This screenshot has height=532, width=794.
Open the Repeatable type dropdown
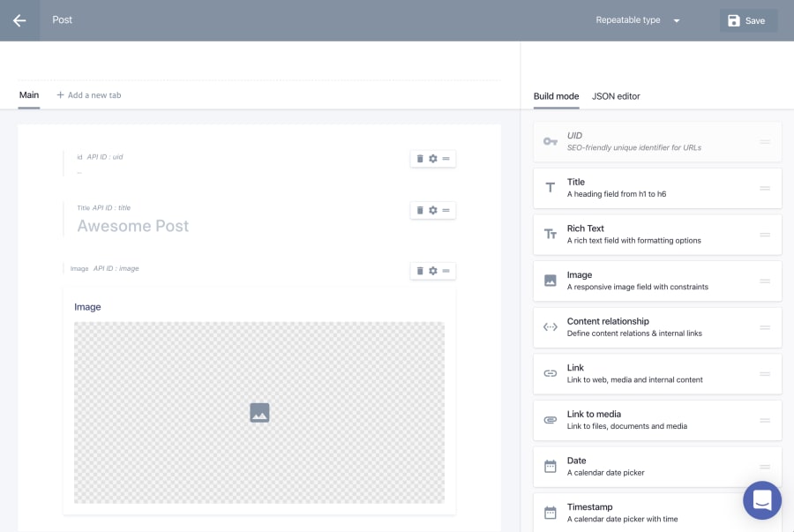pos(638,20)
